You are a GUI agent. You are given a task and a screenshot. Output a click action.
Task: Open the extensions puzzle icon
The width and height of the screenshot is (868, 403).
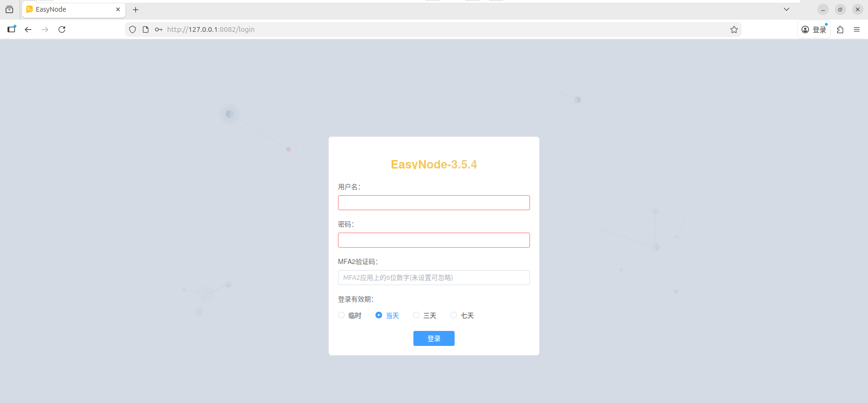(x=840, y=29)
